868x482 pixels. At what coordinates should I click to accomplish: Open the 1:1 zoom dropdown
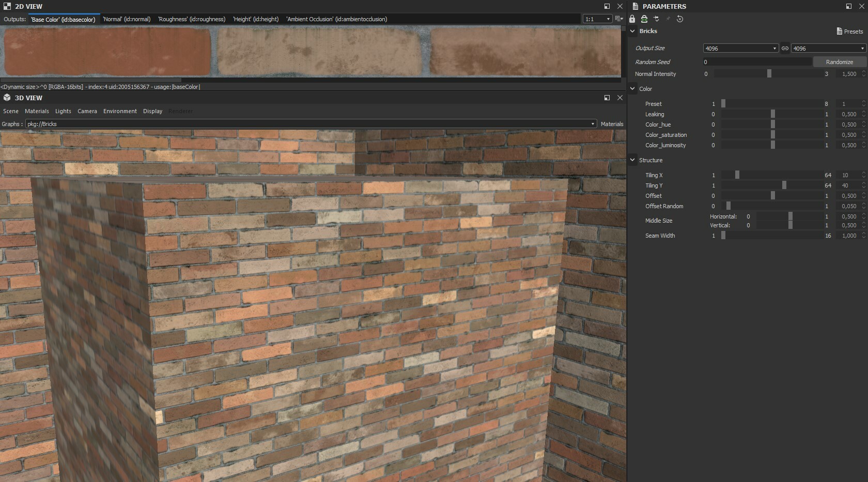(x=597, y=19)
